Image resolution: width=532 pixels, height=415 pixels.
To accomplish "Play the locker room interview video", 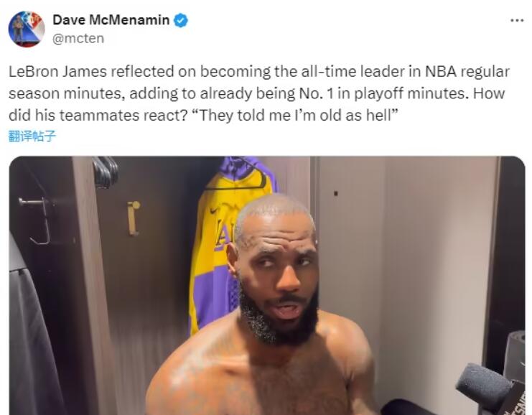I will [267, 285].
